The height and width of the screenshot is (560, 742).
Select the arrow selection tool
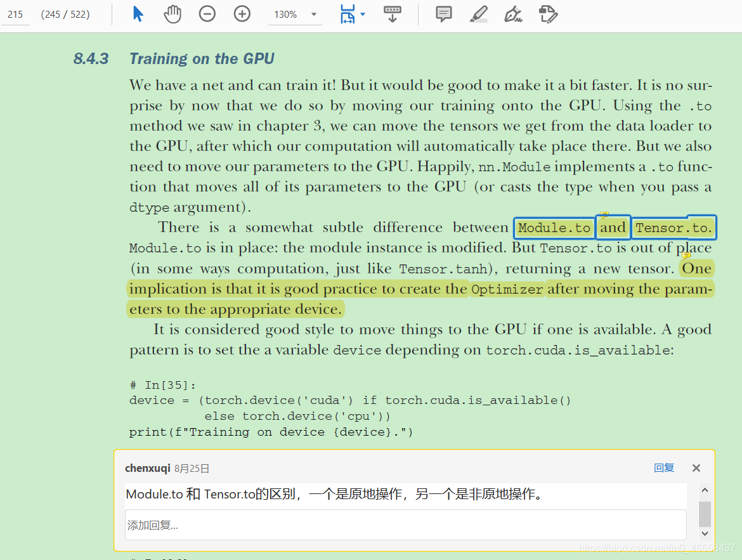click(x=138, y=14)
